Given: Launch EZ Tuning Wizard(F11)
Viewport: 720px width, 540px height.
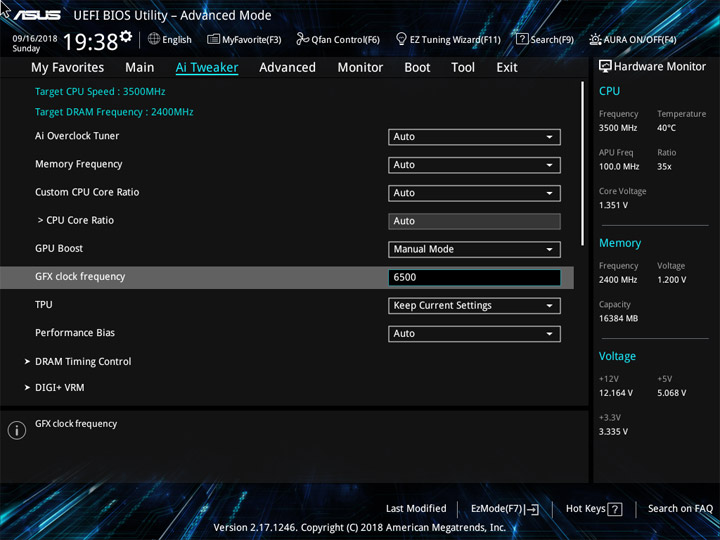Looking at the screenshot, I should [x=455, y=40].
